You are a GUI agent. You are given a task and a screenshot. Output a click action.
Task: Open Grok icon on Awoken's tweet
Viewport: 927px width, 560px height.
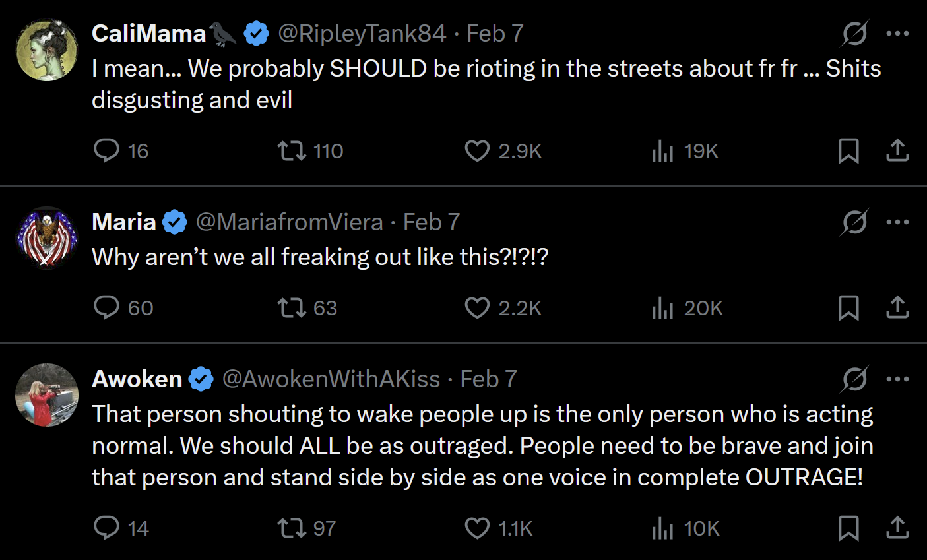(854, 379)
